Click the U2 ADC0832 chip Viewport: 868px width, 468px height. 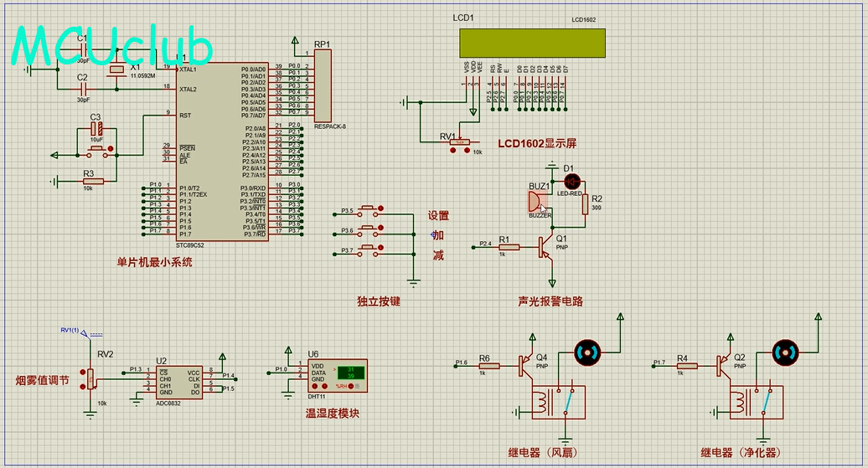[x=179, y=382]
